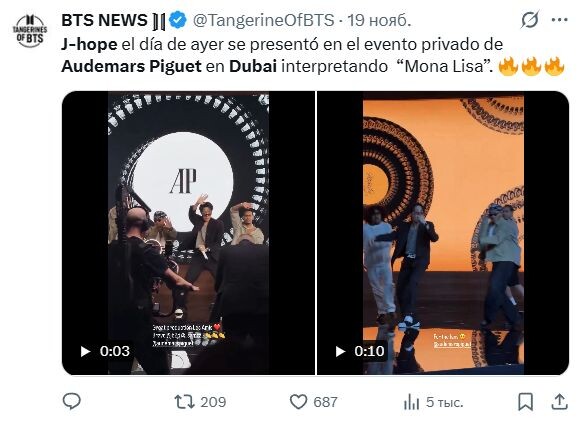585x424 pixels.
Task: Click the reply speech bubble icon
Action: coord(71,402)
